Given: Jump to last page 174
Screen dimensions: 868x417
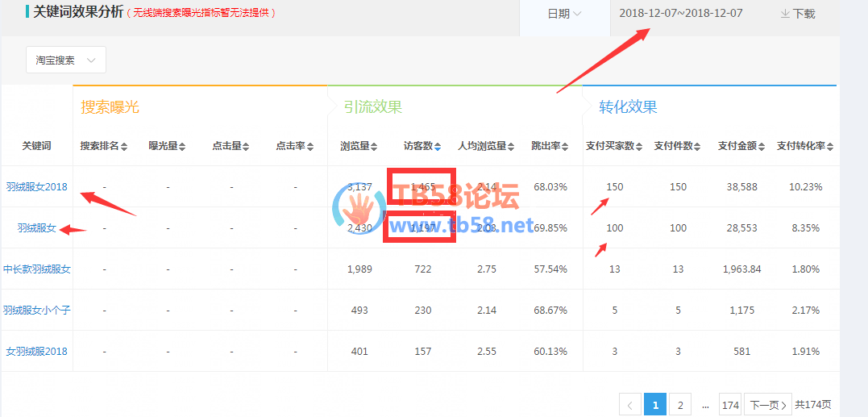Looking at the screenshot, I should click(x=730, y=405).
